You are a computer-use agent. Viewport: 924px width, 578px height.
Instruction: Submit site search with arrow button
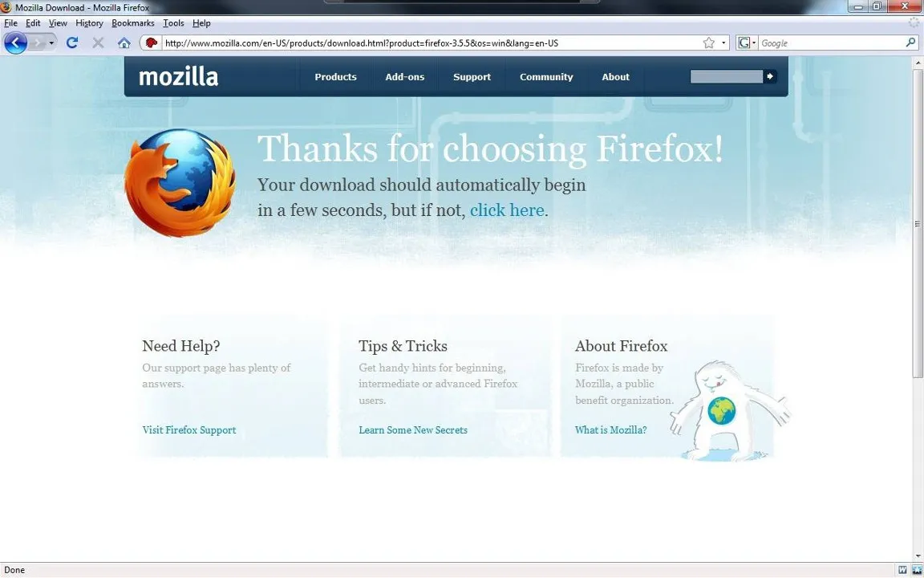click(x=770, y=77)
